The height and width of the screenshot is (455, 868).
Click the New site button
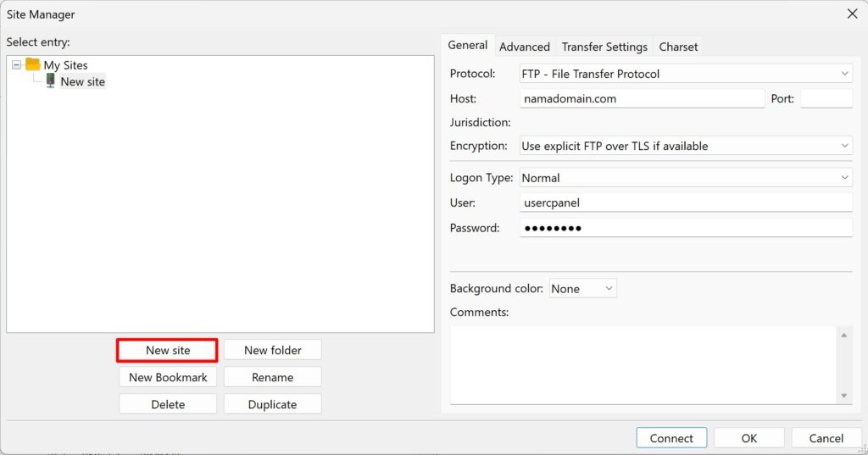167,351
